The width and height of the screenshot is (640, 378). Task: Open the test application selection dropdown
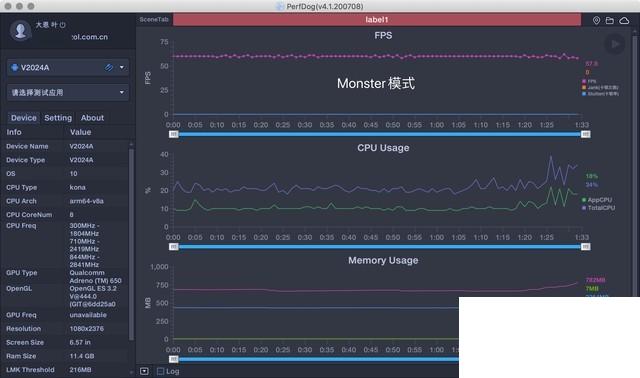(68, 93)
